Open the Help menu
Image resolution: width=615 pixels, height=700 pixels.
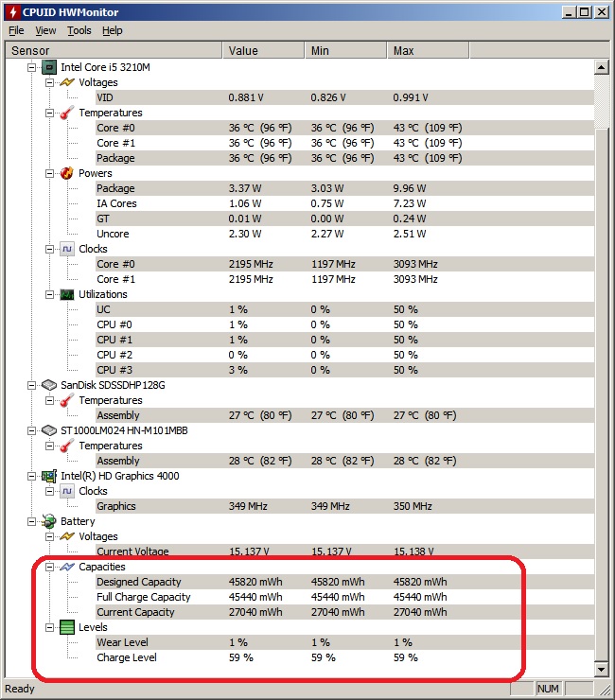click(x=112, y=30)
